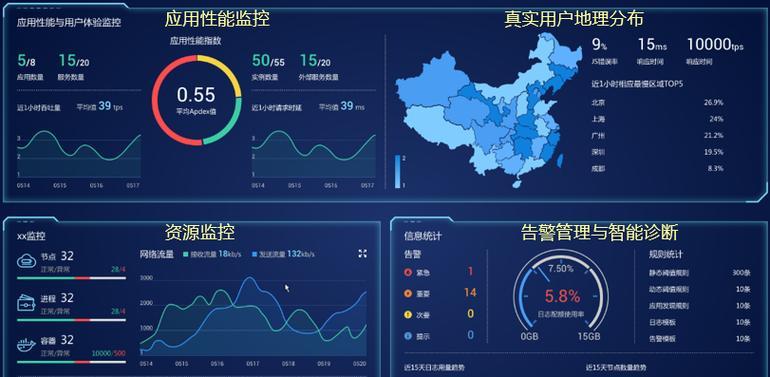Image resolution: width=770 pixels, height=377 pixels.
Task: Click the 近1小时响应最慢区域TOP5 heading
Action: pyautogui.click(x=637, y=84)
